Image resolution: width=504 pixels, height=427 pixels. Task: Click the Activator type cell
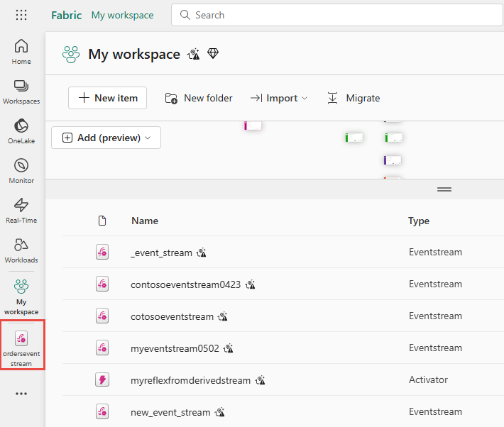point(428,379)
